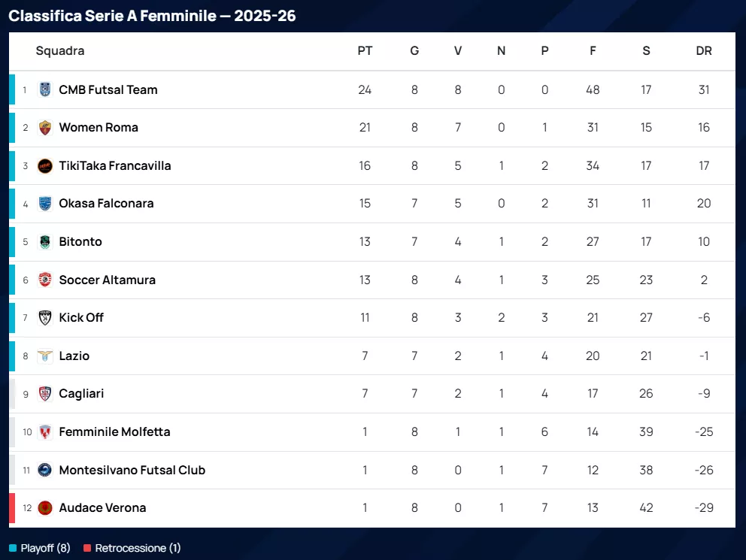Sort by the DR goal difference header
The height and width of the screenshot is (560, 746).
point(704,51)
